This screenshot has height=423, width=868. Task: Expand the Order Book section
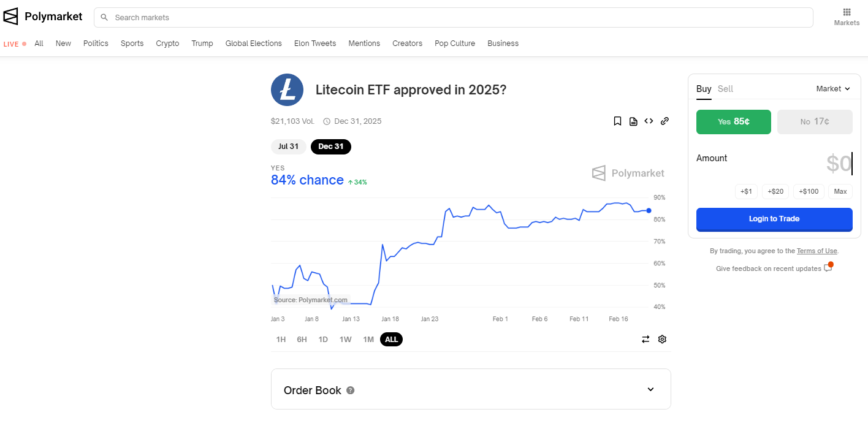(650, 389)
